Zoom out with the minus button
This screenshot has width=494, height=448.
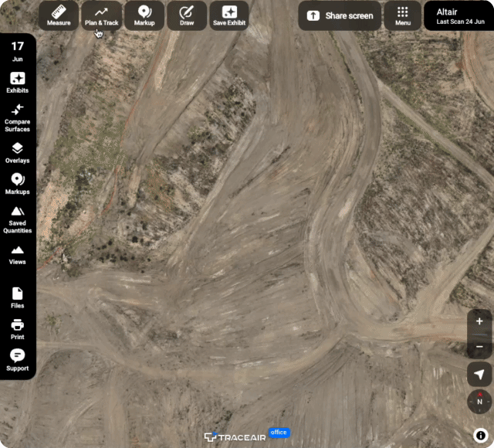coord(479,347)
